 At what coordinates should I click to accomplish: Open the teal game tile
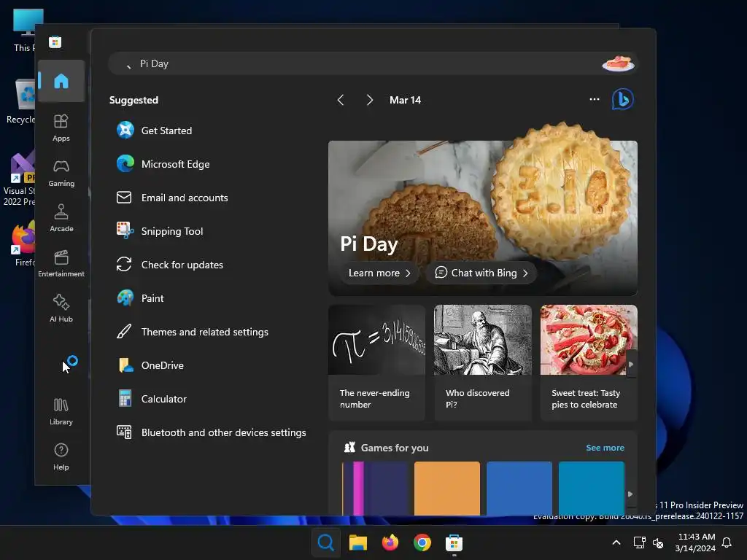point(591,489)
